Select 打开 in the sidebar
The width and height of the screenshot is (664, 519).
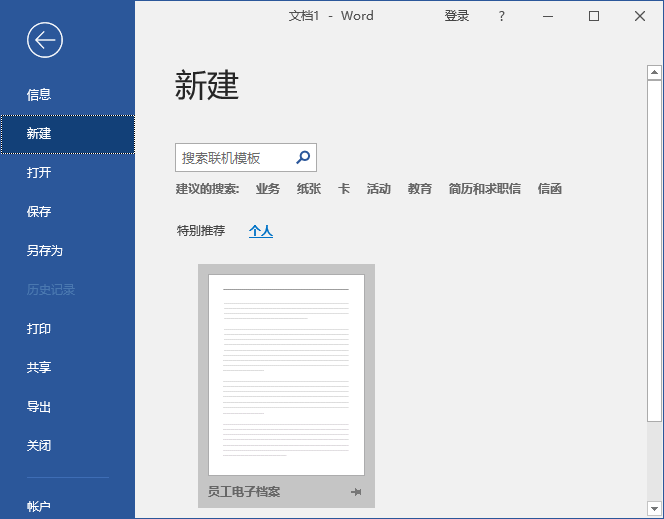pyautogui.click(x=39, y=173)
